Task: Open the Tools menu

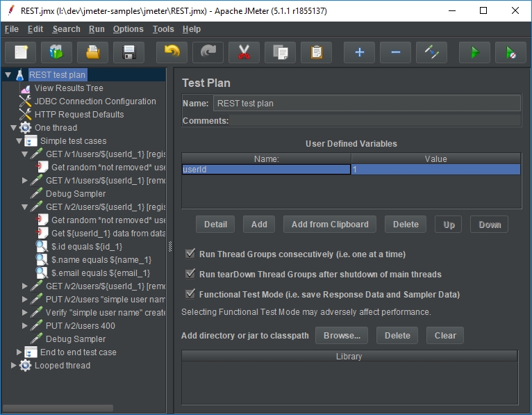Action: tap(163, 29)
